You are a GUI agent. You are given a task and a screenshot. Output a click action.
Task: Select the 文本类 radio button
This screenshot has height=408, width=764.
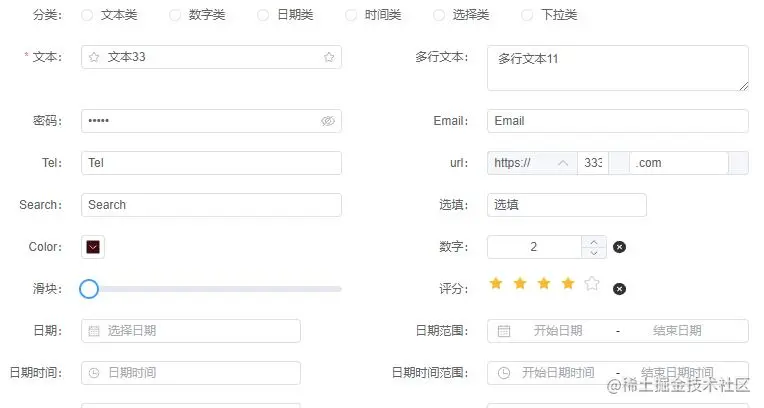tap(87, 15)
